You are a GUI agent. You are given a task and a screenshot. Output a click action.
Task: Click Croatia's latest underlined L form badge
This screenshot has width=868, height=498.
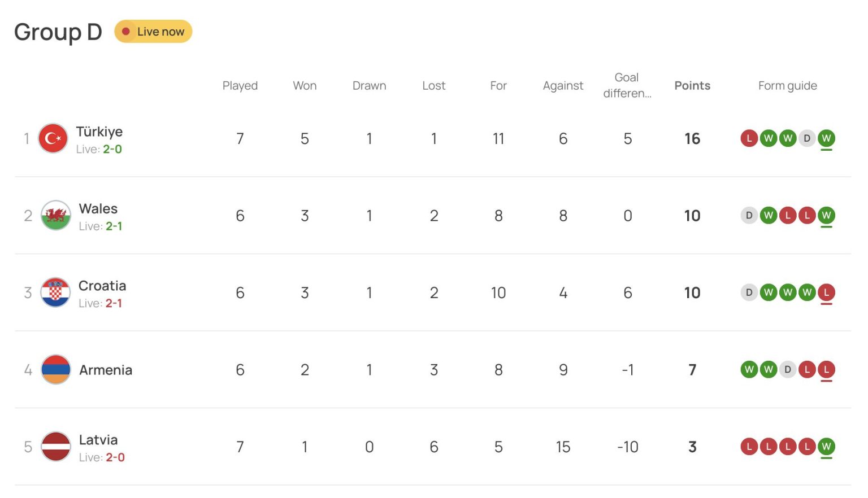tap(826, 292)
